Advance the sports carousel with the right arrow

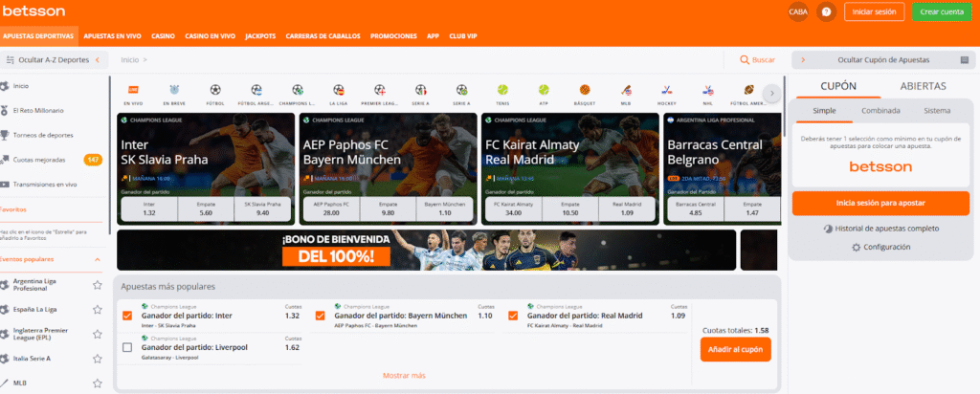click(772, 93)
